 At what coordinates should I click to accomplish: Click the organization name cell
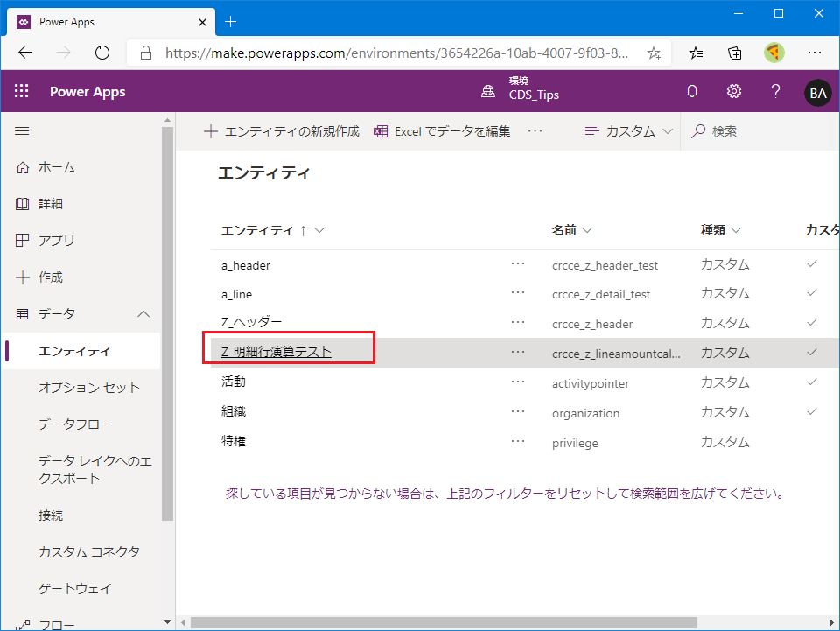tap(585, 414)
